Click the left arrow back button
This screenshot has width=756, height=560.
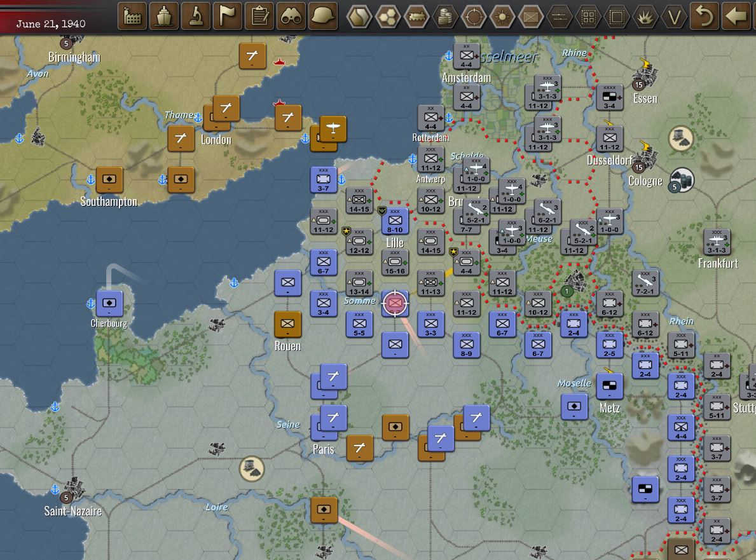point(736,17)
